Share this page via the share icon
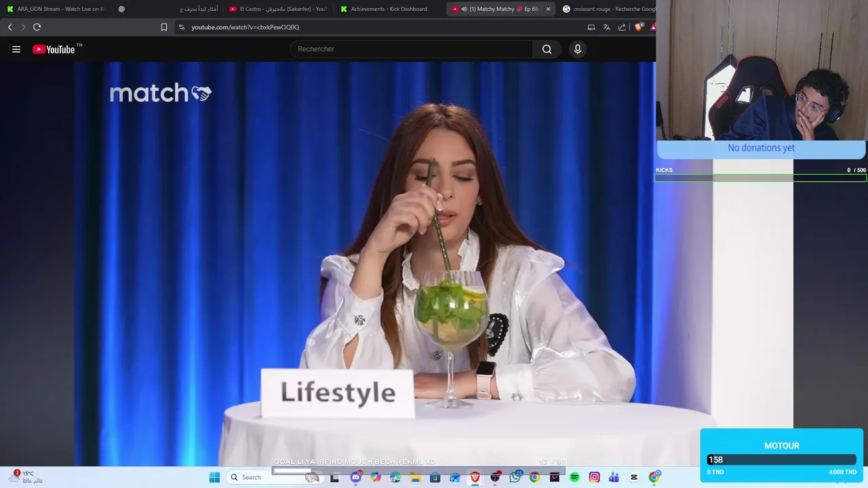 click(x=622, y=27)
